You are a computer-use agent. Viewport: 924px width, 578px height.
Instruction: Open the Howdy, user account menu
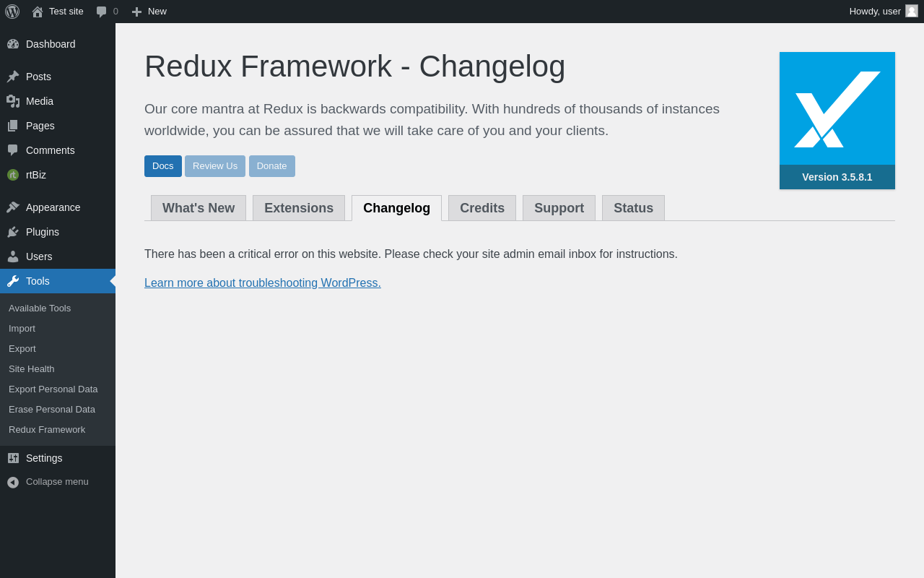884,12
